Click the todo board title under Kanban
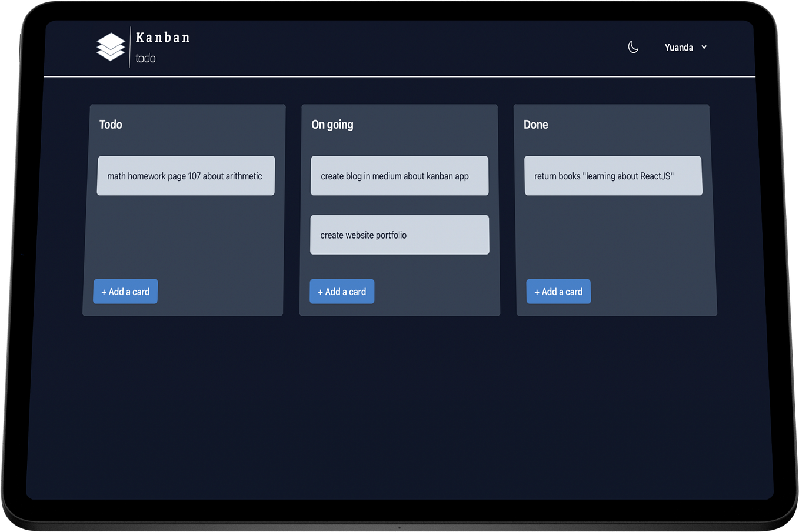The height and width of the screenshot is (532, 799). (x=145, y=58)
